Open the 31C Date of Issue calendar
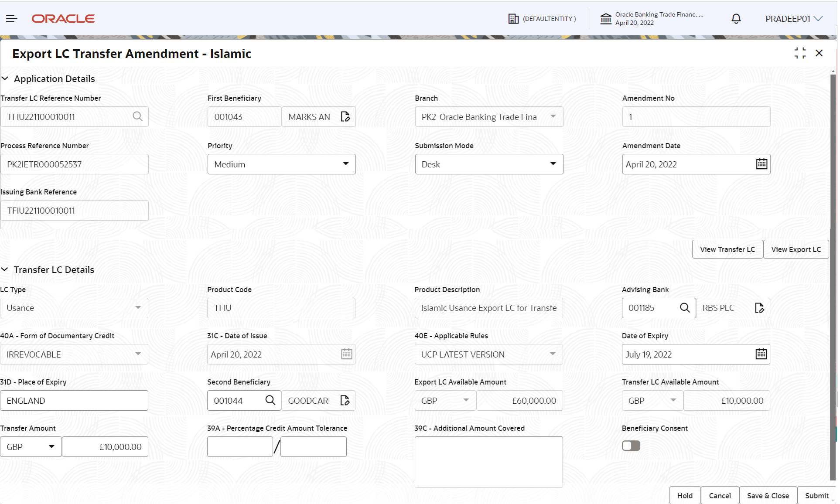The width and height of the screenshot is (840, 504). pos(346,354)
